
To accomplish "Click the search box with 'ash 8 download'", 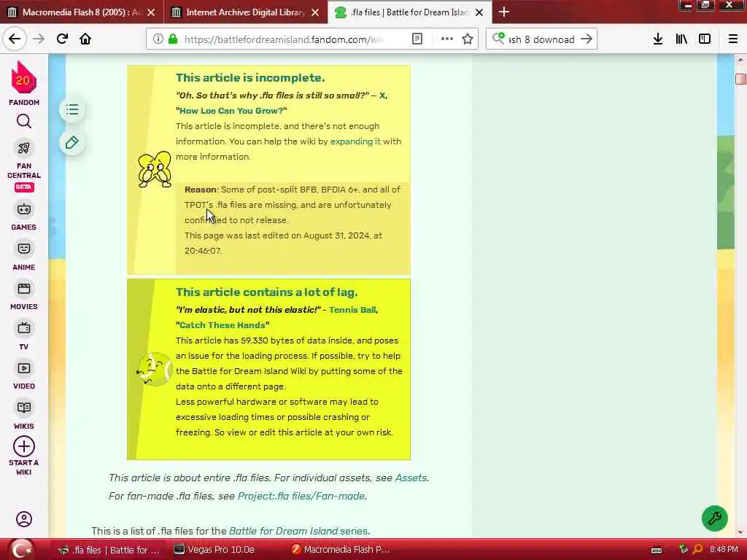I will point(541,39).
